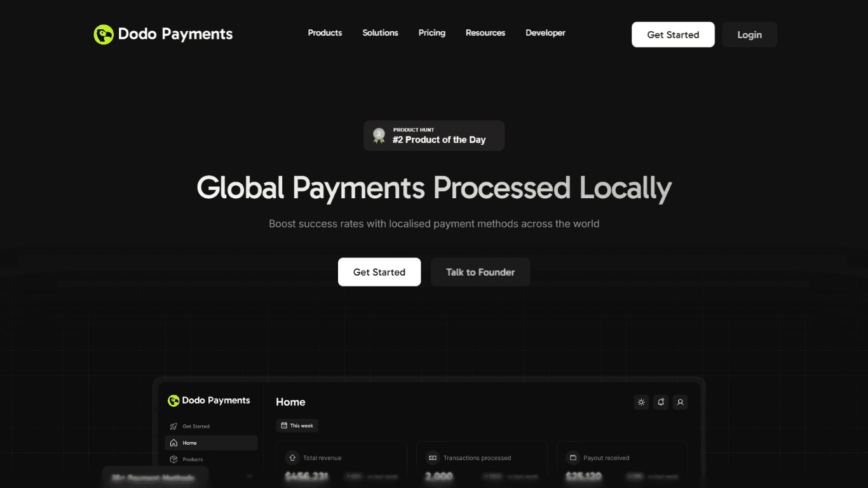The height and width of the screenshot is (488, 868).
Task: Open the Developer menu
Action: point(545,33)
